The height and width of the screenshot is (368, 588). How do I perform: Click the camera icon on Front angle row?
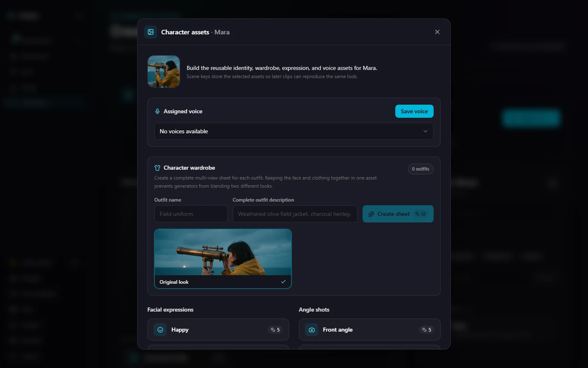(312, 330)
